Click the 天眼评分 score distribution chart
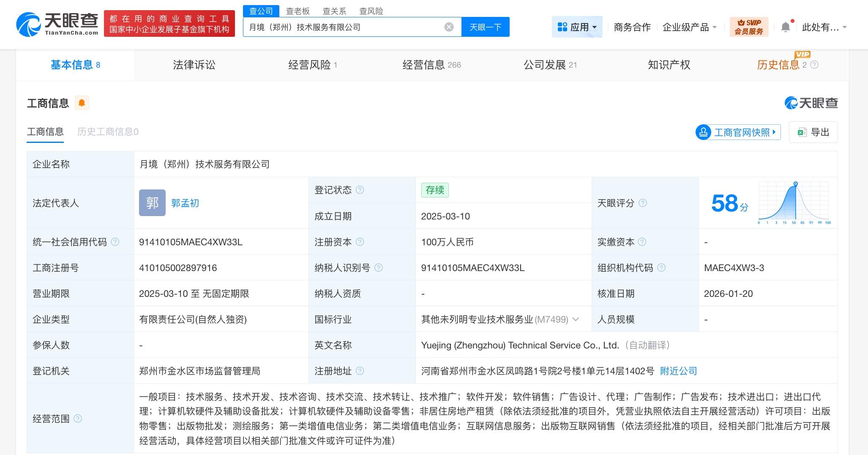Image resolution: width=868 pixels, height=455 pixels. [794, 203]
